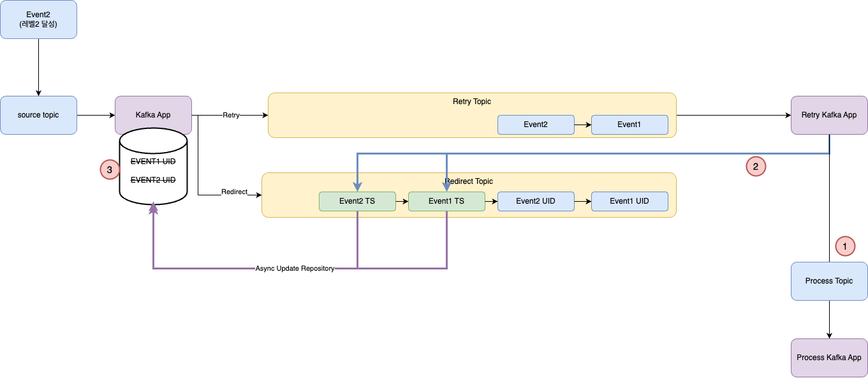868x378 pixels.
Task: Click the green Event2 TS box
Action: point(357,201)
